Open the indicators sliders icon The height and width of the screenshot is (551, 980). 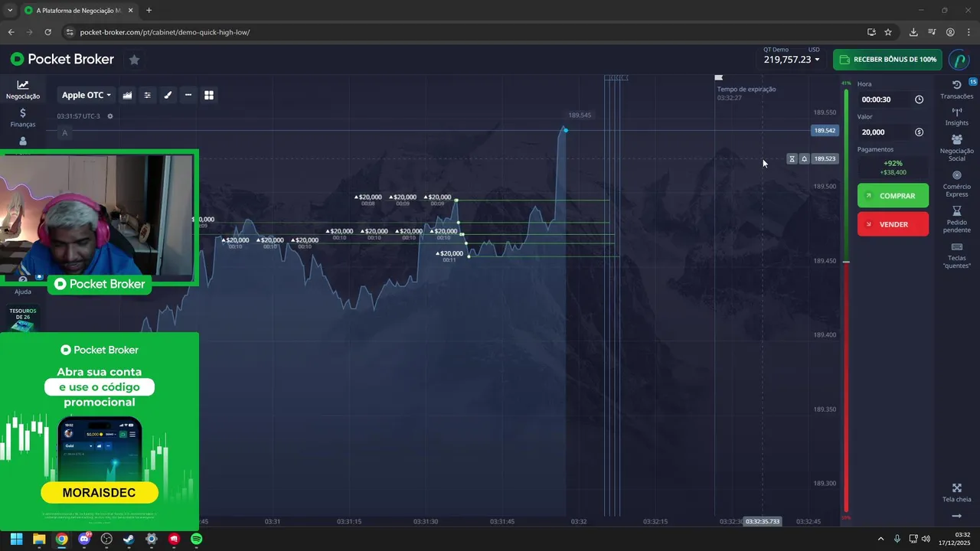(x=148, y=95)
